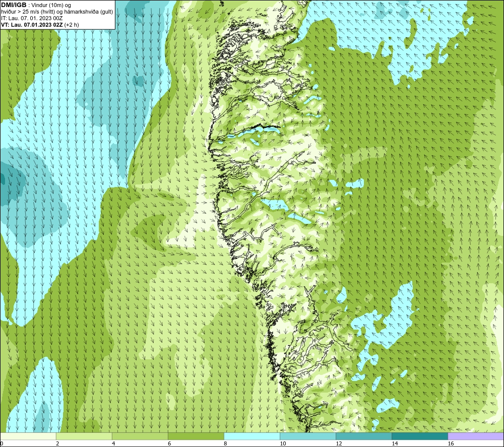Click the title line 'DMI/IGB : Vindur (10m) og'
This screenshot has width=504, height=447.
[x=36, y=5]
